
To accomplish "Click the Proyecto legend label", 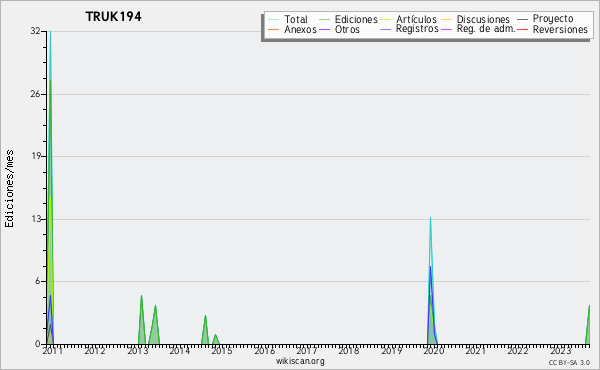I will point(553,19).
